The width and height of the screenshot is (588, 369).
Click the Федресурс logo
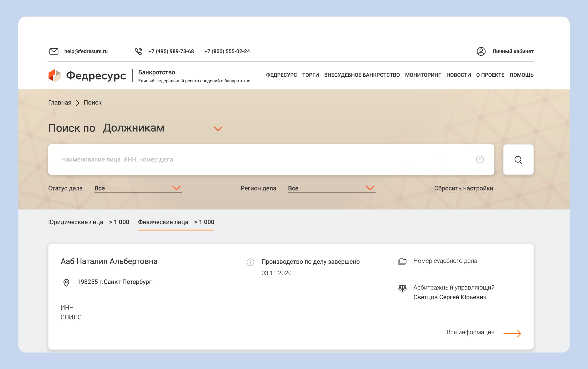pyautogui.click(x=87, y=75)
